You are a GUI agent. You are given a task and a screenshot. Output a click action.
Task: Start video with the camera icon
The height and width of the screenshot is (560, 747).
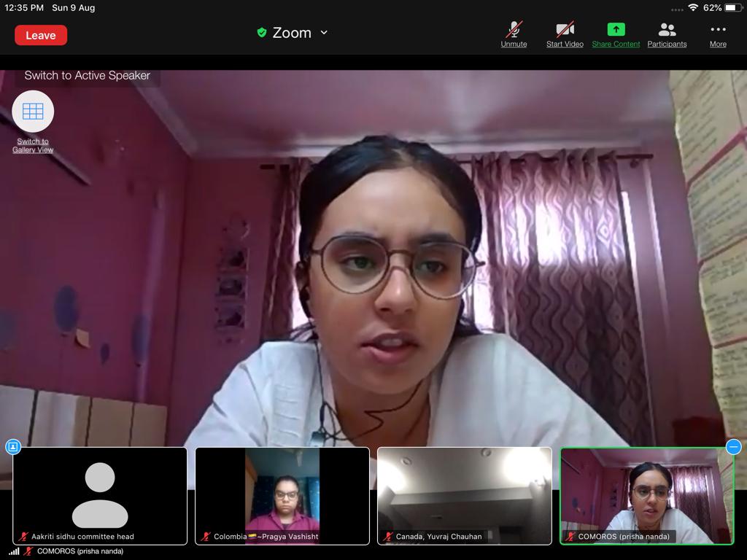coord(565,31)
